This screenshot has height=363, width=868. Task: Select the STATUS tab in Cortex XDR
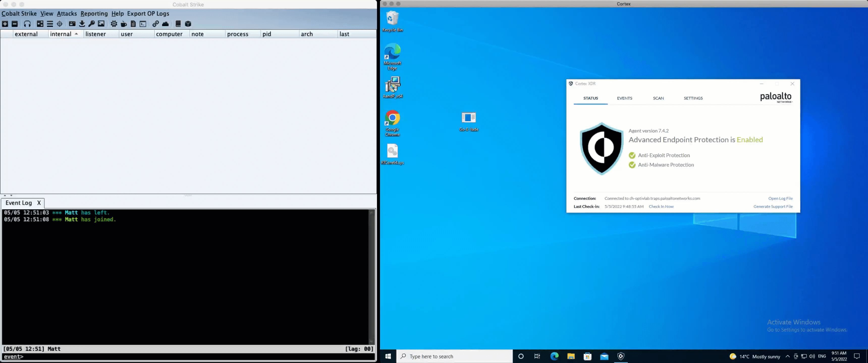[591, 98]
